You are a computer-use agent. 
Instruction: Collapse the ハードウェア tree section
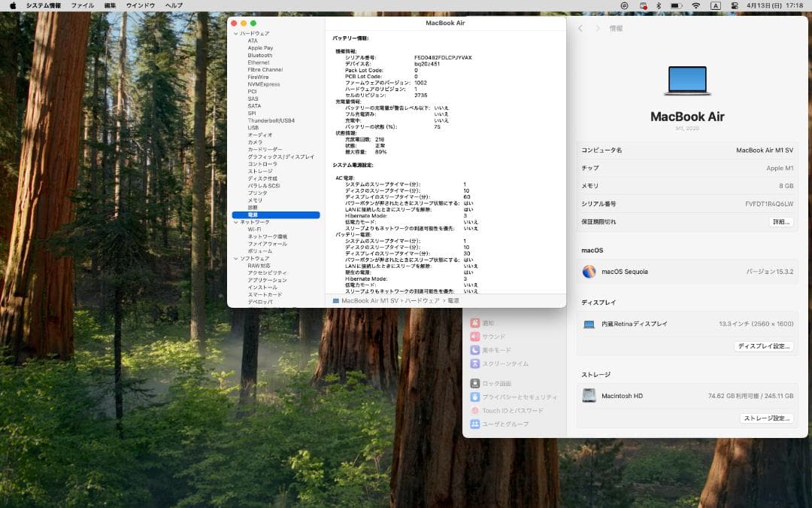coord(235,34)
